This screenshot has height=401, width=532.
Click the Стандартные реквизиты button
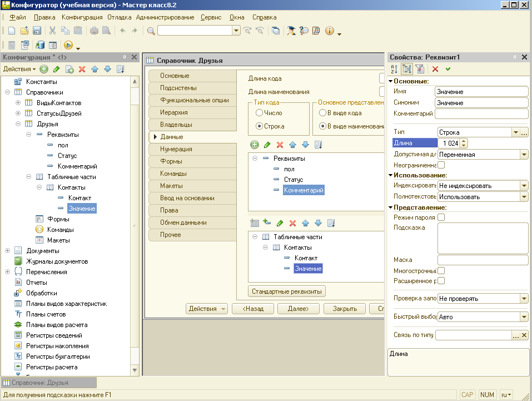(287, 291)
